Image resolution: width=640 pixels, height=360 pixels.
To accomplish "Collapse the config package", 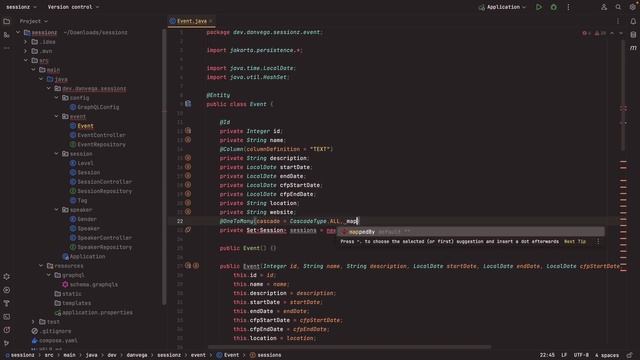I will pyautogui.click(x=56, y=98).
